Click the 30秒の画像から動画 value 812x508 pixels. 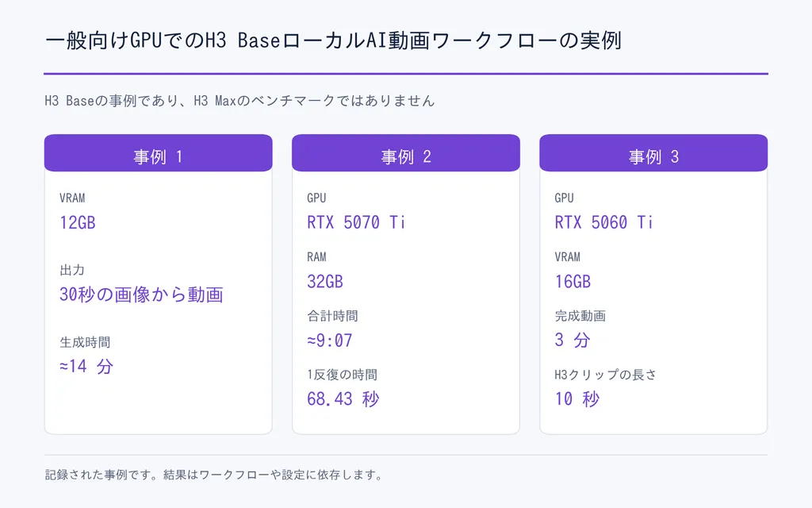click(x=141, y=294)
